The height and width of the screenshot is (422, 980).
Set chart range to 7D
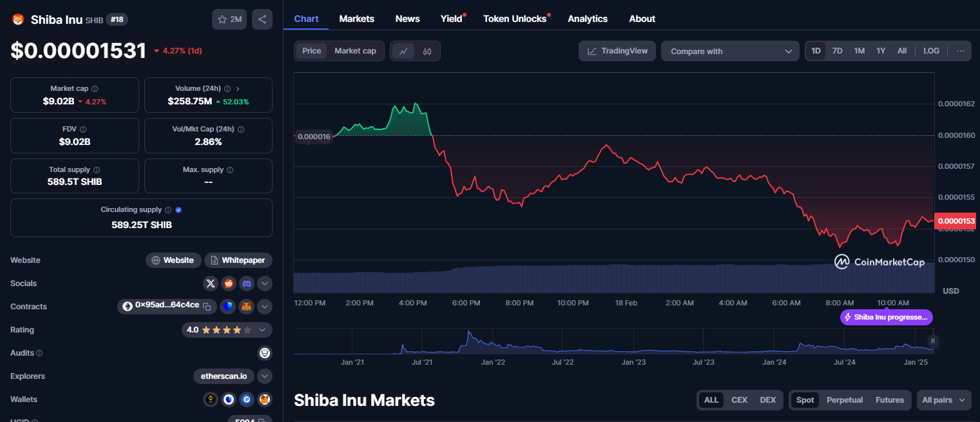(838, 51)
